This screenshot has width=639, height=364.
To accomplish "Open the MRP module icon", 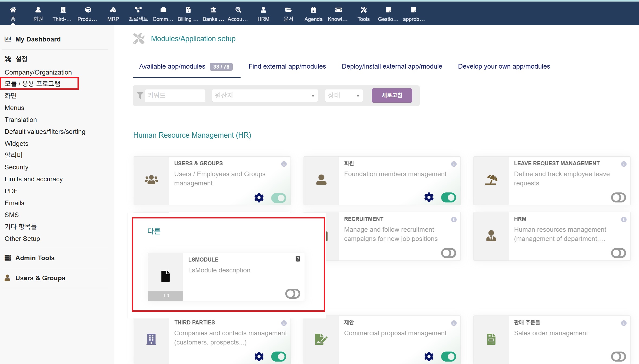I will pyautogui.click(x=113, y=10).
